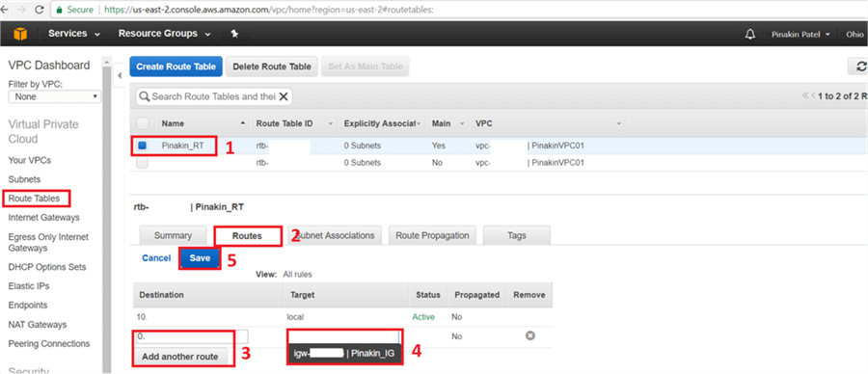Open Internet Gateways in sidebar
868x374 pixels.
[44, 218]
